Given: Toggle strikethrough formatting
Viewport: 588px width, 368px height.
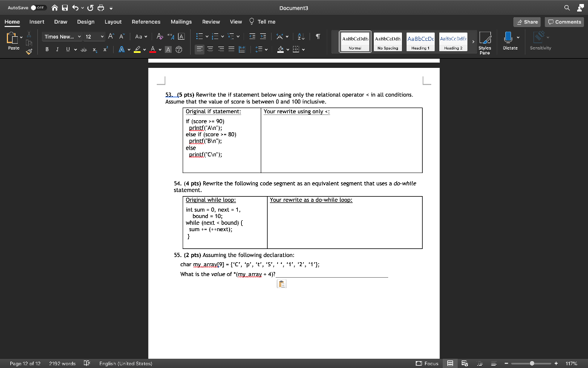Looking at the screenshot, I should coord(84,49).
